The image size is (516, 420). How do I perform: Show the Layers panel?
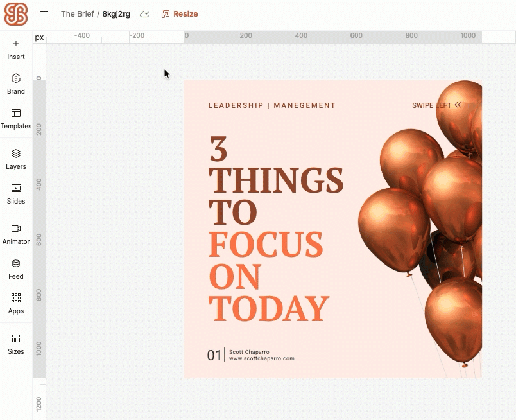(16, 159)
